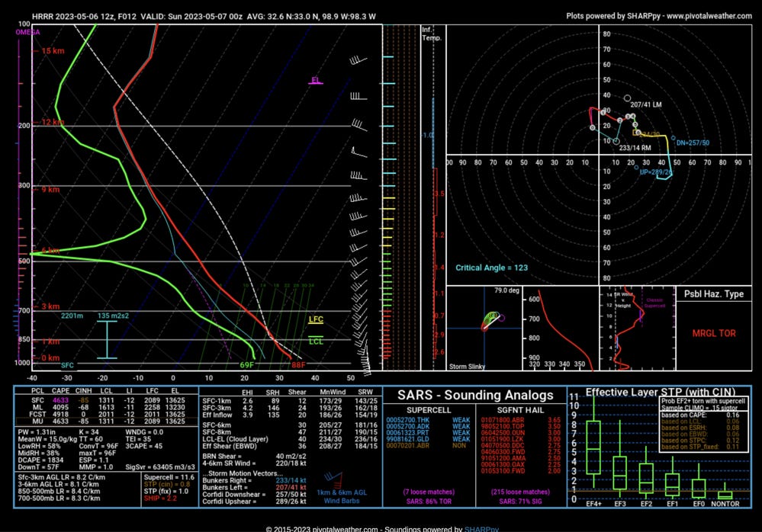Click the '207/41 LM' hodograph label
The image size is (762, 532).
[x=646, y=104]
